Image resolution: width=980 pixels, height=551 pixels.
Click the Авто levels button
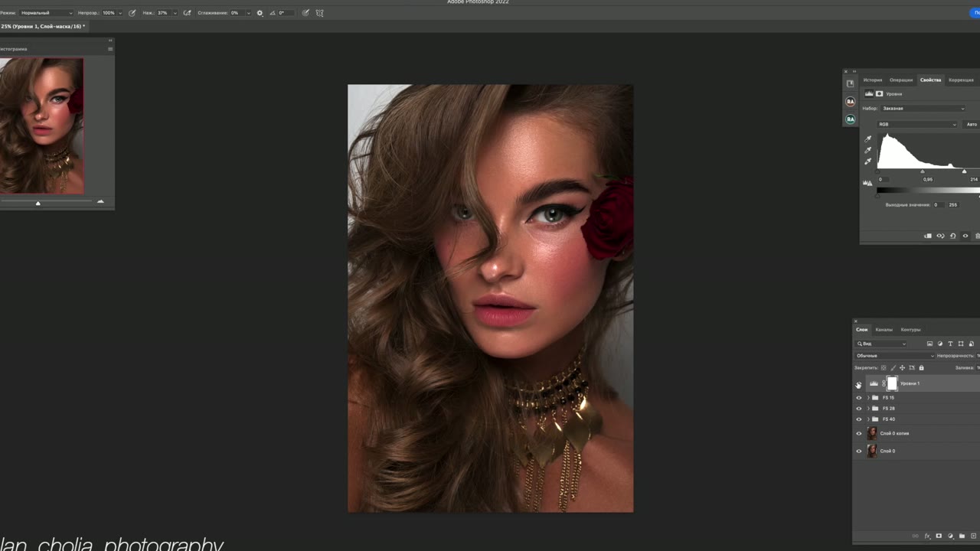pos(972,124)
